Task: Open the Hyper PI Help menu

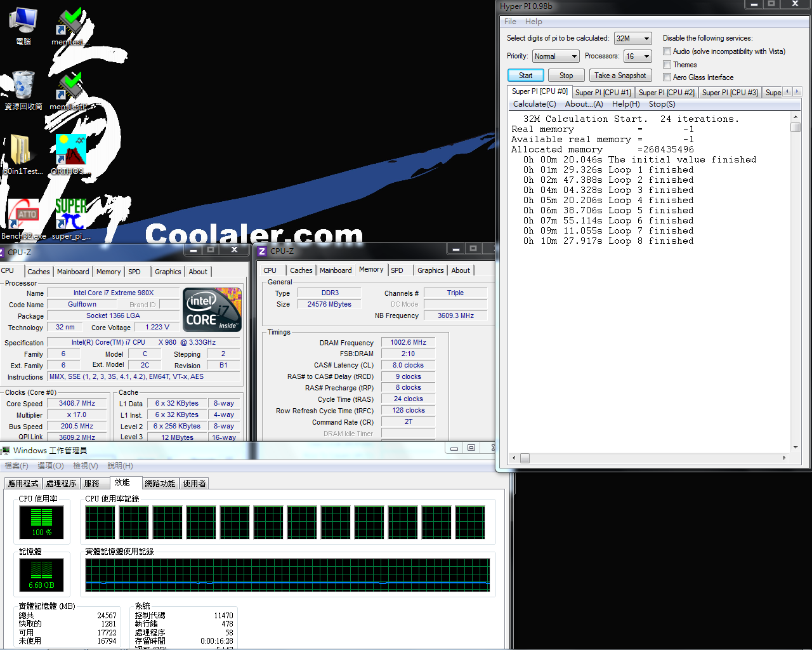Action: [534, 22]
